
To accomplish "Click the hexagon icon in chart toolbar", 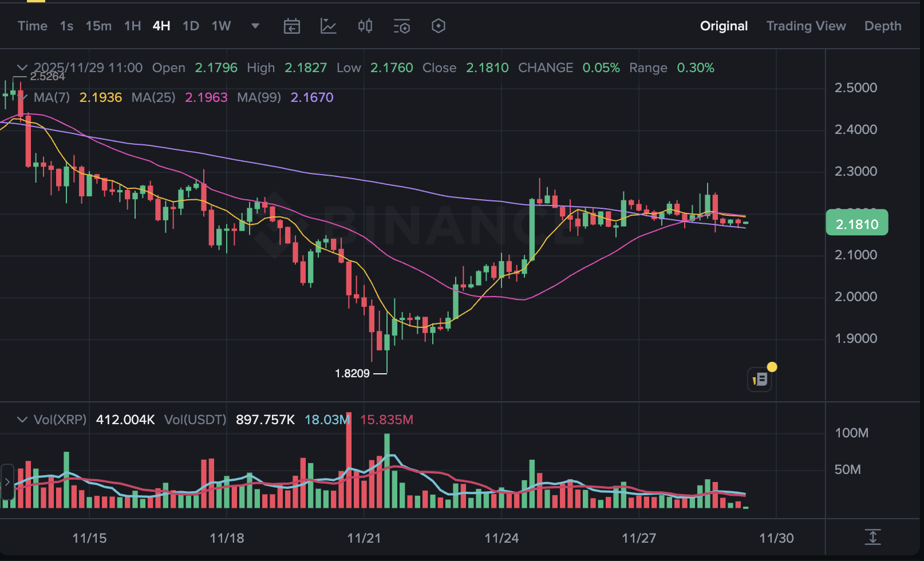I will [x=439, y=26].
